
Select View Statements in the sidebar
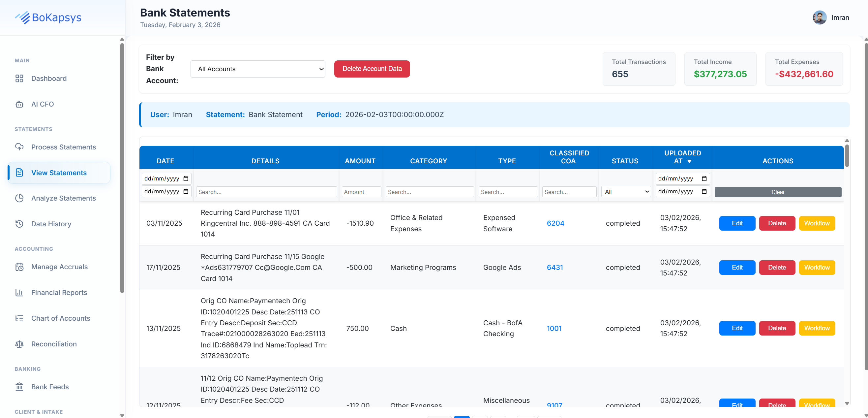pyautogui.click(x=59, y=173)
